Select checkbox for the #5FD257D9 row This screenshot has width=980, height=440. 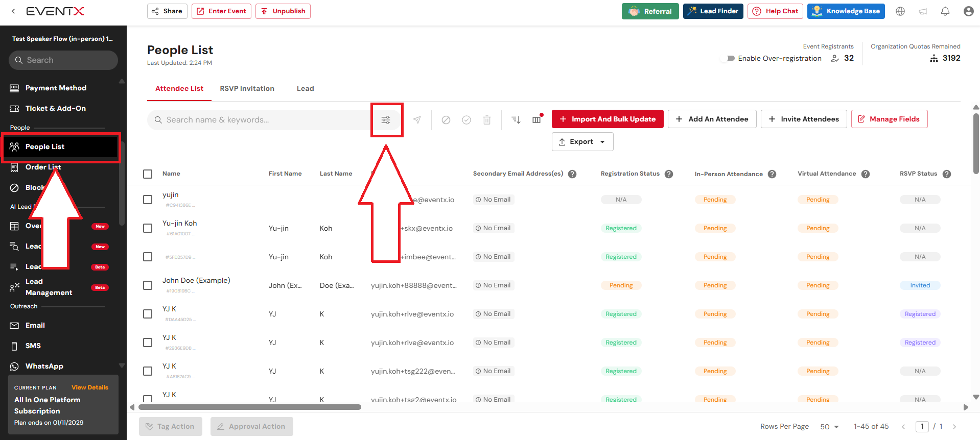point(148,257)
